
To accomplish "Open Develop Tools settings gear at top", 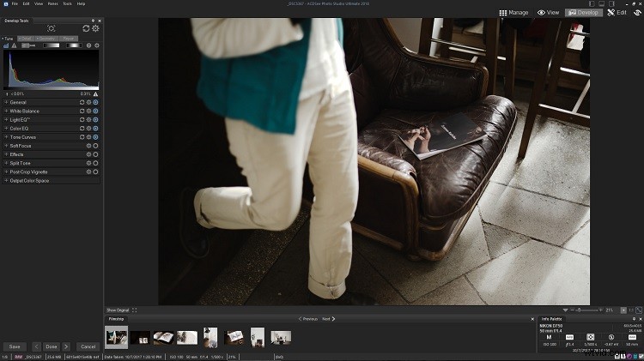I will [95, 28].
